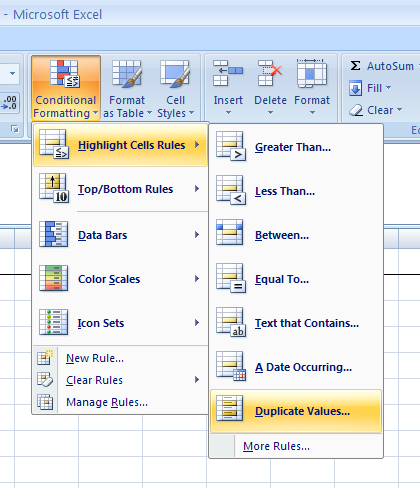The width and height of the screenshot is (420, 488).
Task: Click the Between rule icon
Action: click(x=230, y=232)
